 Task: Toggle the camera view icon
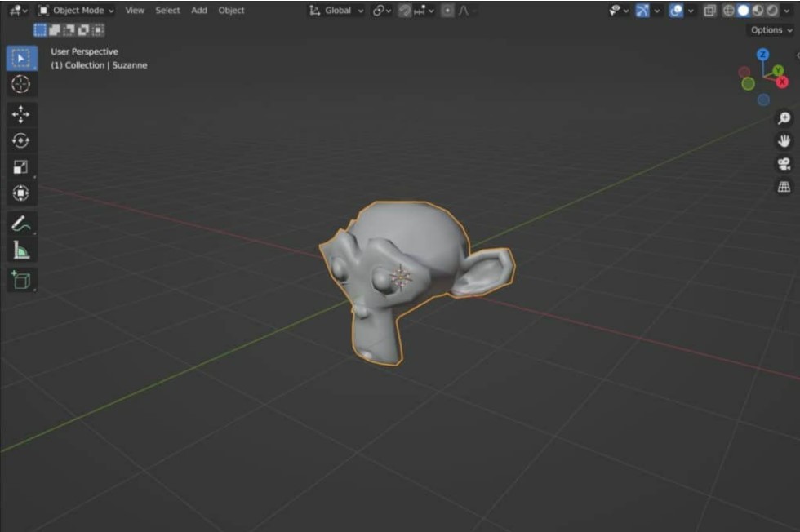tap(784, 164)
